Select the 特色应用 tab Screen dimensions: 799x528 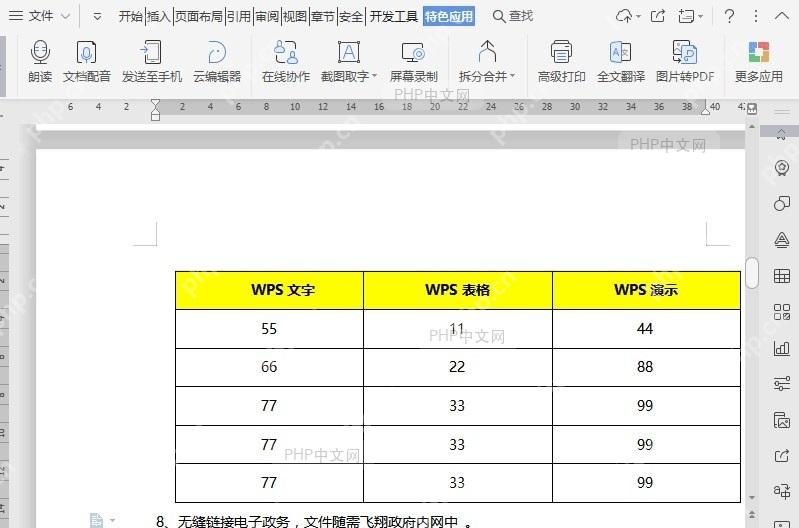(449, 17)
